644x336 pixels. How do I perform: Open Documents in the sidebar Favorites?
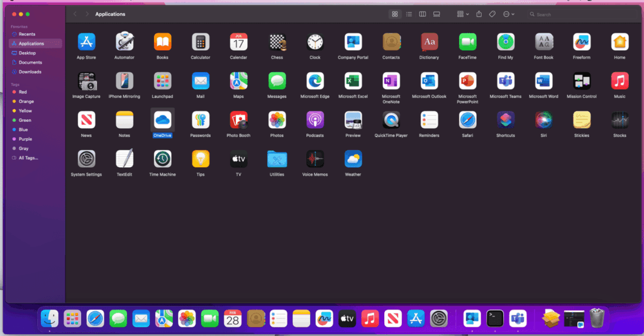tap(30, 62)
